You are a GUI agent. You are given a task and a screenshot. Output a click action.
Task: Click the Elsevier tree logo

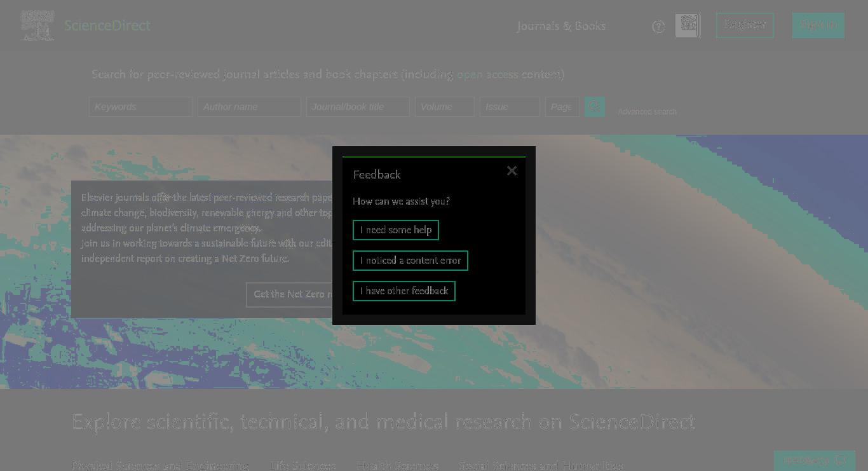tap(37, 25)
